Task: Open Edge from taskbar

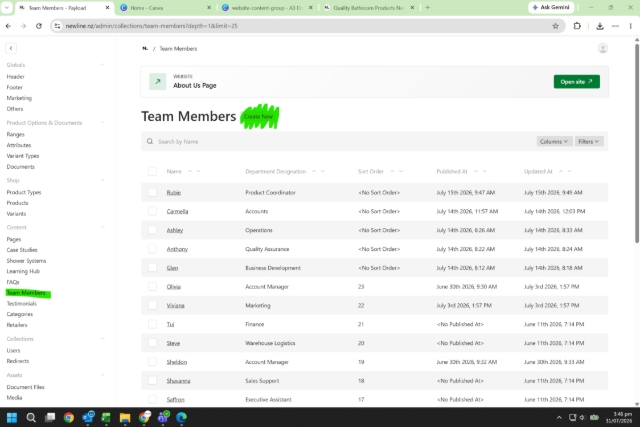Action: 181,417
